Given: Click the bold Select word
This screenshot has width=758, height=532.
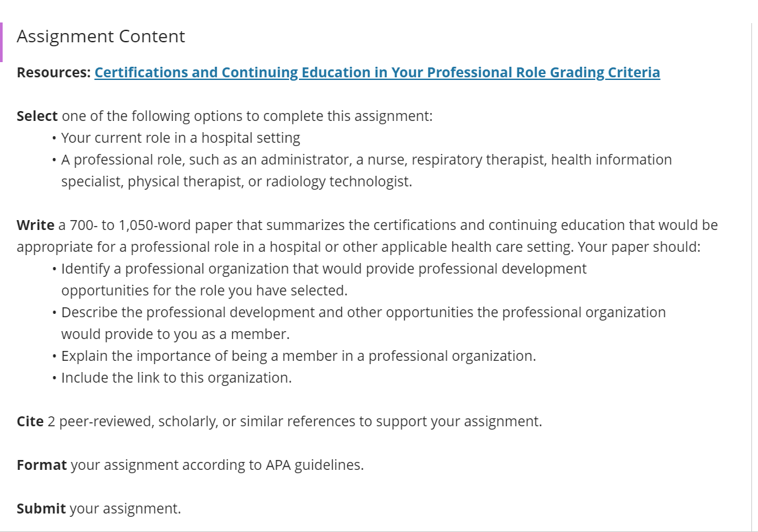Looking at the screenshot, I should pyautogui.click(x=37, y=116).
